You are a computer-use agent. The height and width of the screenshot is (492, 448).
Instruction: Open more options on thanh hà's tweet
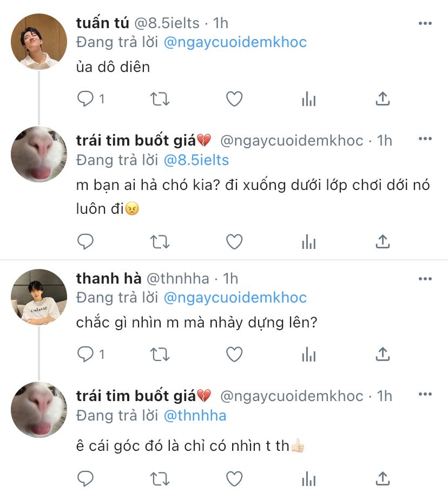pos(425,279)
